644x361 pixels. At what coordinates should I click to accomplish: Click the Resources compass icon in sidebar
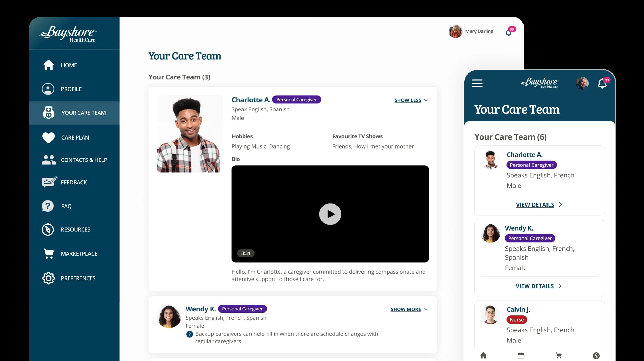[x=48, y=229]
